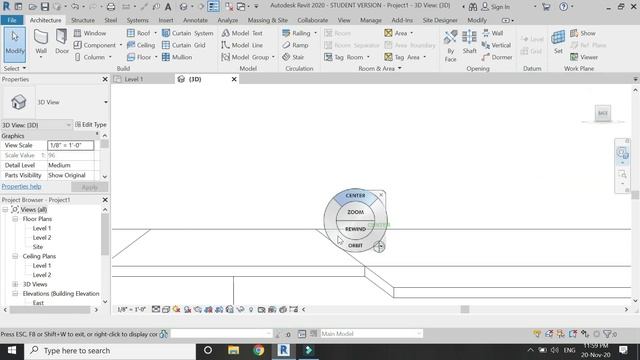Screen dimensions: 640x360
Task: Switch to the Annotate ribbon tab
Action: pos(195,20)
